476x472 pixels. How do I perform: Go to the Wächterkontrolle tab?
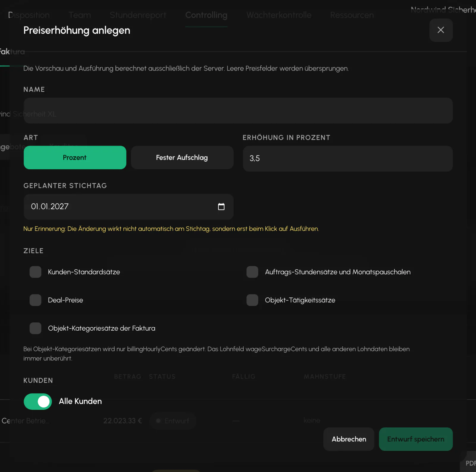tap(279, 15)
